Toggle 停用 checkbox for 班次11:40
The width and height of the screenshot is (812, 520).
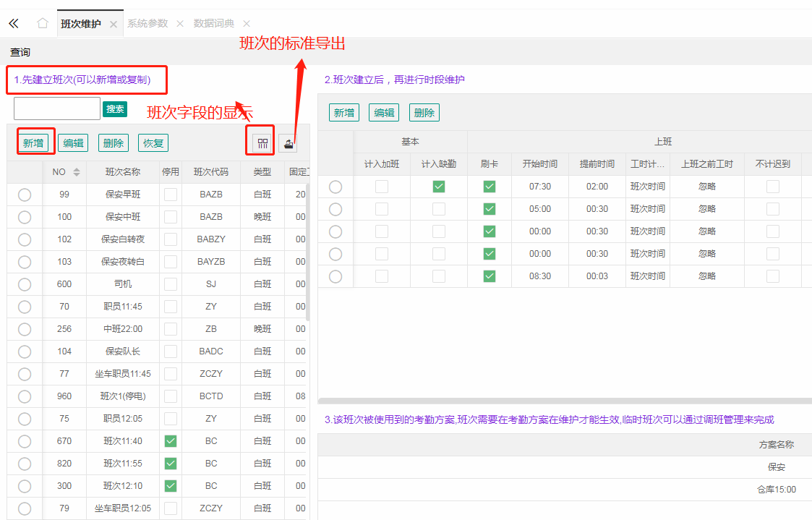tap(171, 441)
